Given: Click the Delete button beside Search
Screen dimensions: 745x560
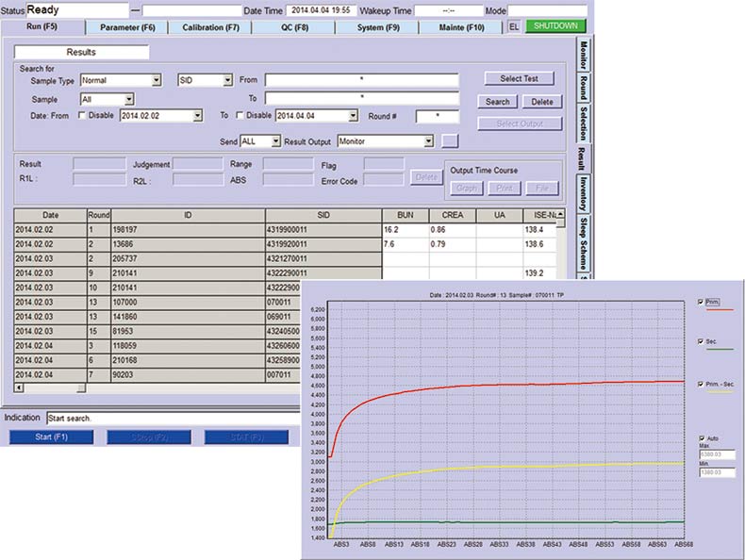Looking at the screenshot, I should tap(541, 102).
